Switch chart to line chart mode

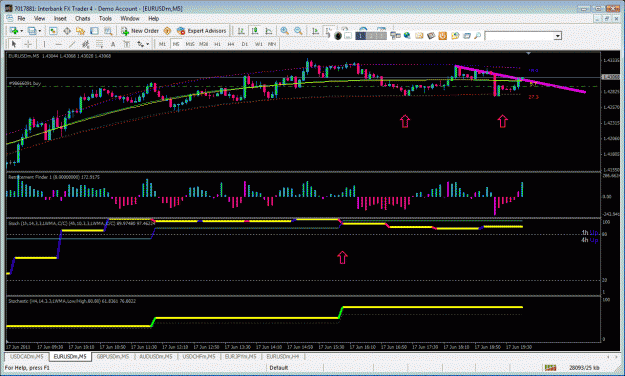click(x=269, y=31)
